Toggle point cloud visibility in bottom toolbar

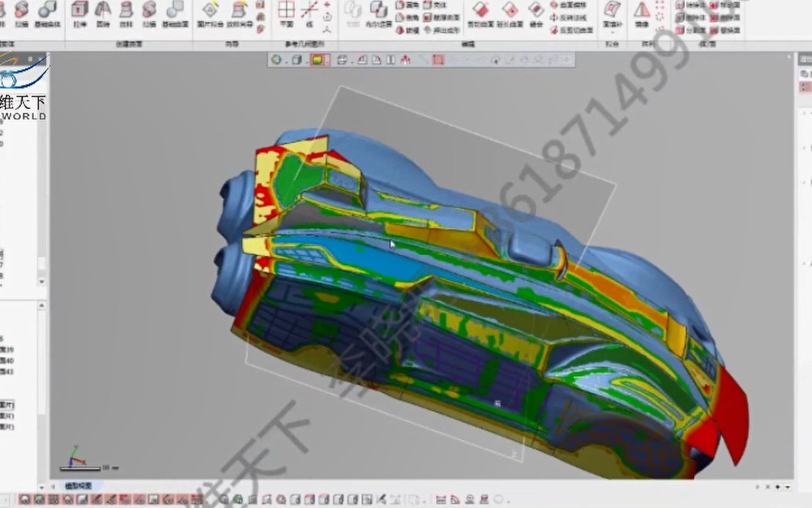tap(53, 499)
